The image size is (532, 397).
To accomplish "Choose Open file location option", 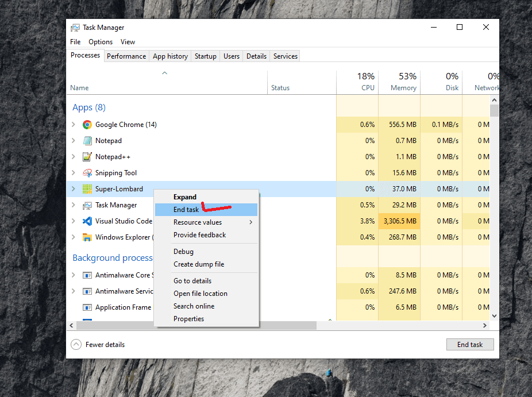I will coord(206,294).
